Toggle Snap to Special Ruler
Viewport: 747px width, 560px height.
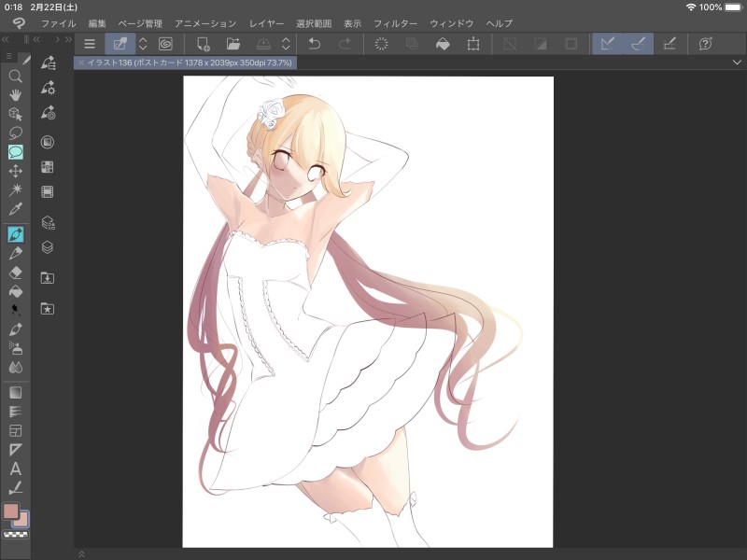click(x=639, y=44)
